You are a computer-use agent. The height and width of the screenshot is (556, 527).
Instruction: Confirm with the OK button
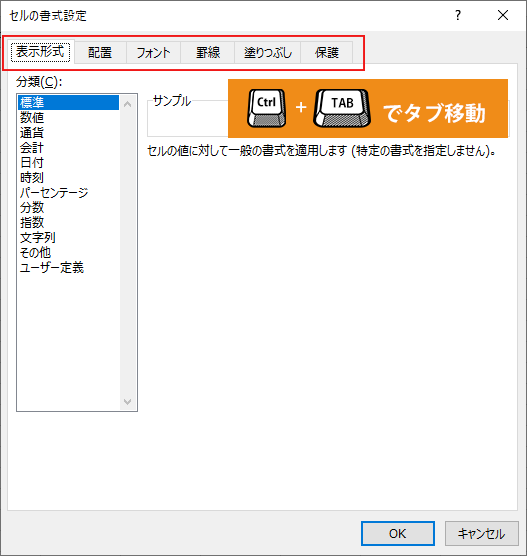[x=398, y=533]
